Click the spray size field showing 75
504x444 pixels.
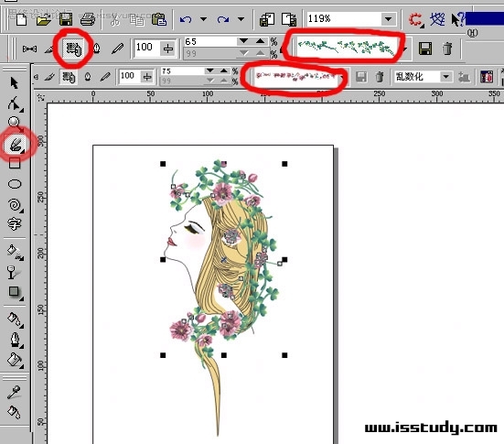pyautogui.click(x=183, y=71)
